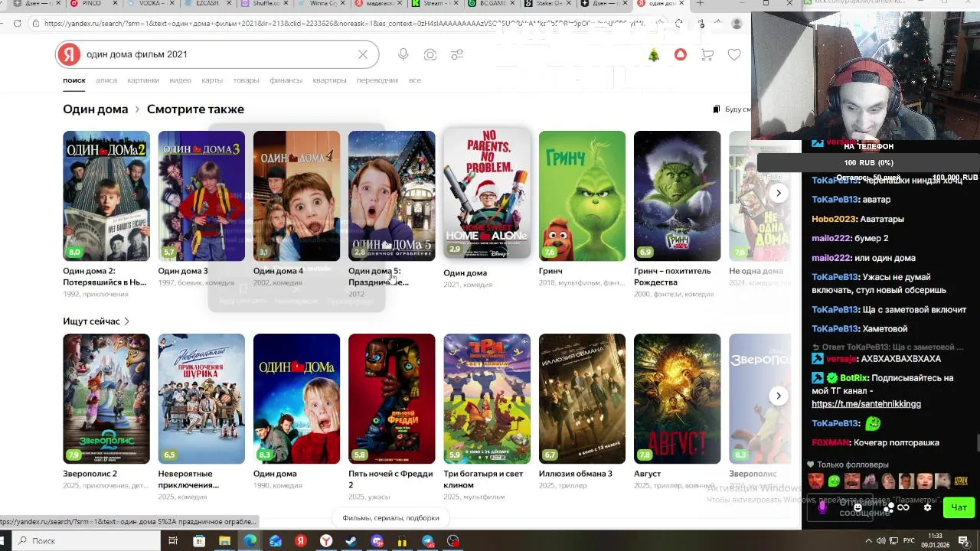The width and height of the screenshot is (980, 551).
Task: Open Windows notification center icon
Action: [x=963, y=541]
